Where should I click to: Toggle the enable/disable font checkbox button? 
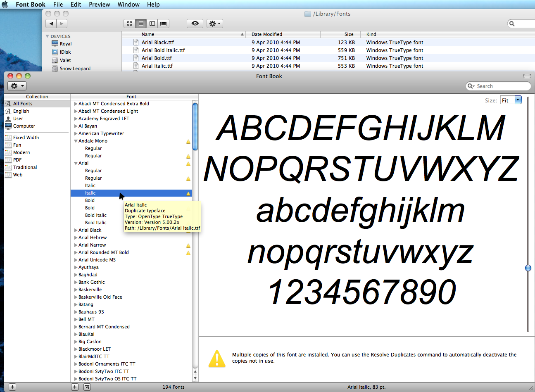click(87, 387)
